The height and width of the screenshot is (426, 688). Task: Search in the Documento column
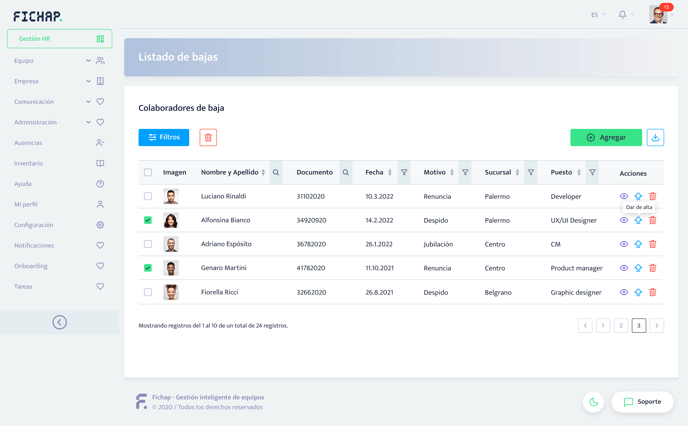pyautogui.click(x=346, y=172)
